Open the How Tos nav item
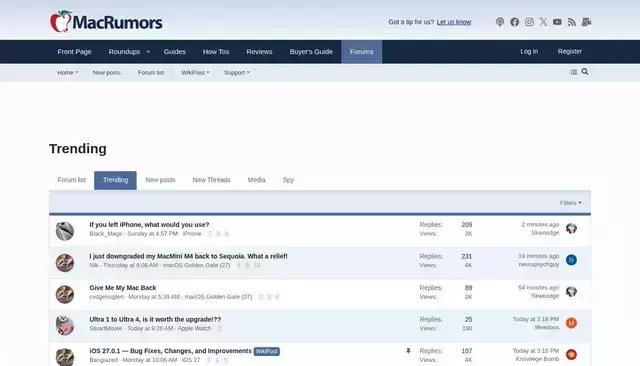This screenshot has height=366, width=640. pyautogui.click(x=216, y=52)
